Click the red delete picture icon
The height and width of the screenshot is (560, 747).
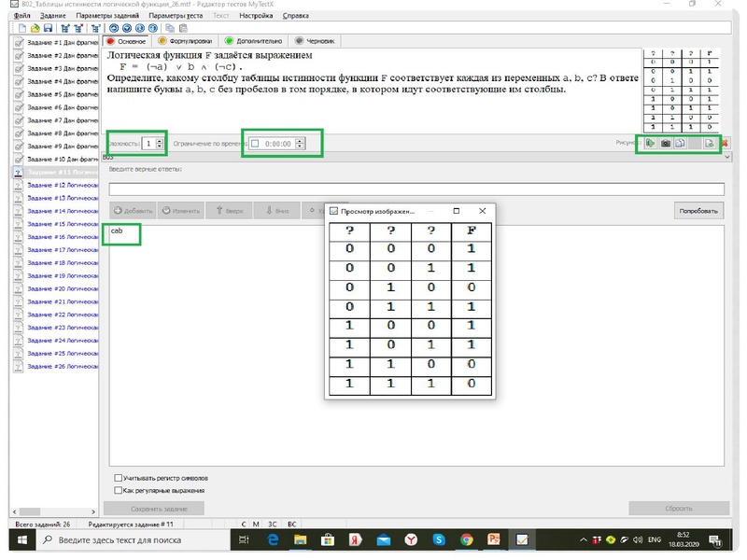point(724,144)
